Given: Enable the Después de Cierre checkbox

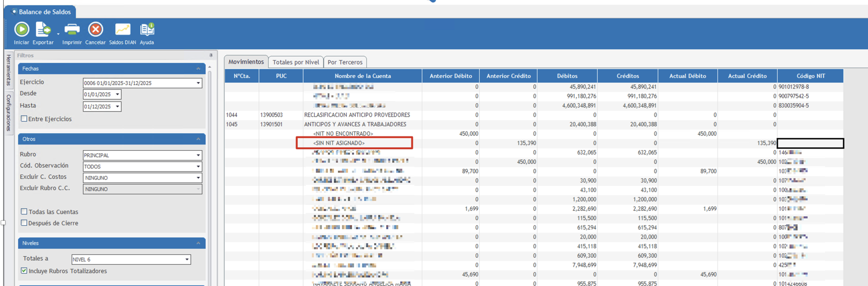Looking at the screenshot, I should pyautogui.click(x=24, y=223).
